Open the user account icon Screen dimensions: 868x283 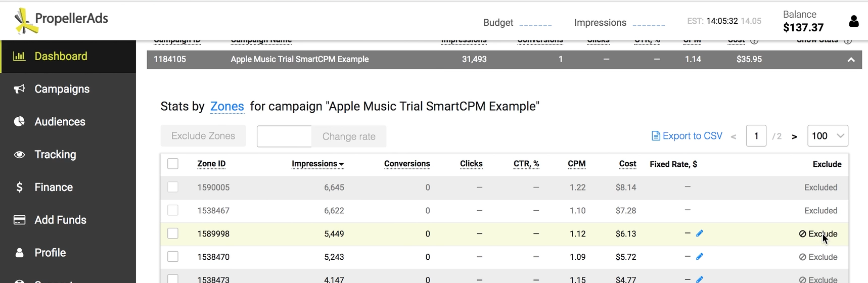pos(854,21)
